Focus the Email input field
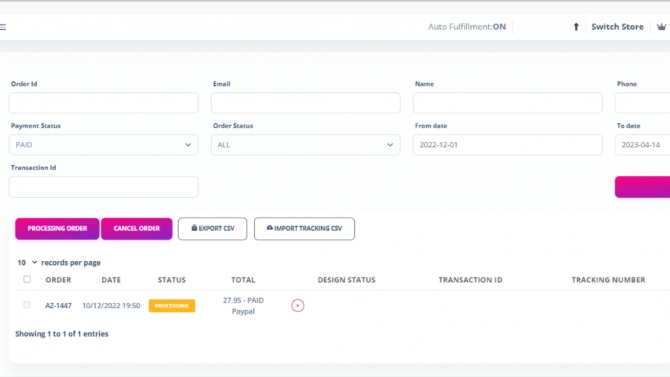670x377 pixels. (x=306, y=103)
